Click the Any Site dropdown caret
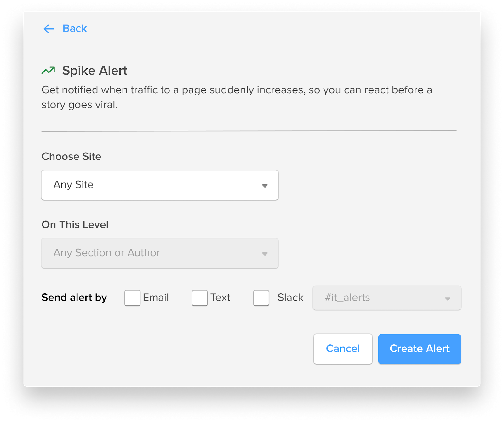The height and width of the screenshot is (422, 504). click(265, 186)
